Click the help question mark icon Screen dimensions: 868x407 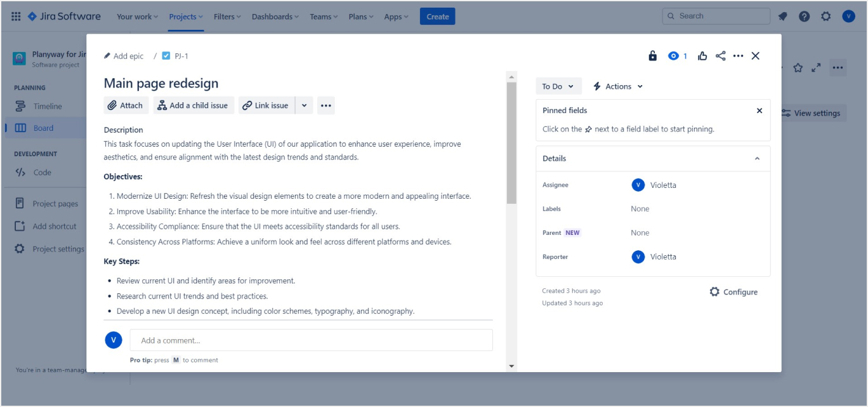[804, 17]
